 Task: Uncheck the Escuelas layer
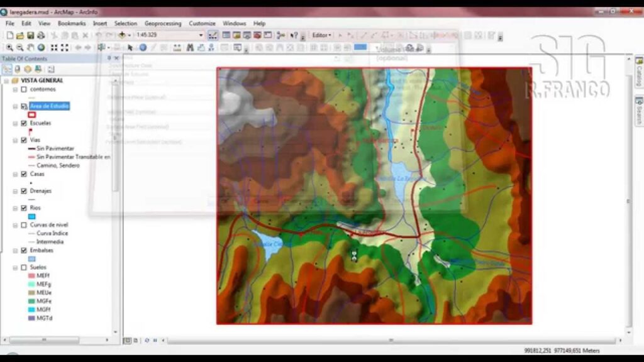click(x=24, y=123)
